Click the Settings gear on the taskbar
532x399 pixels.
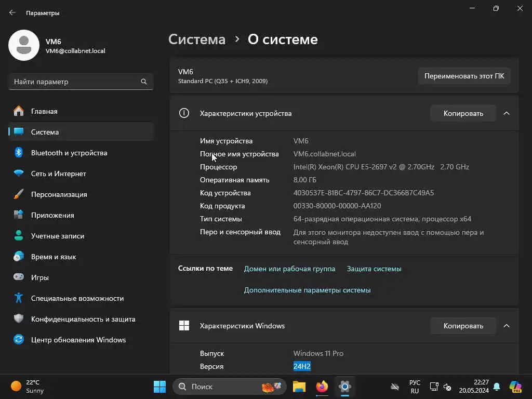(344, 387)
